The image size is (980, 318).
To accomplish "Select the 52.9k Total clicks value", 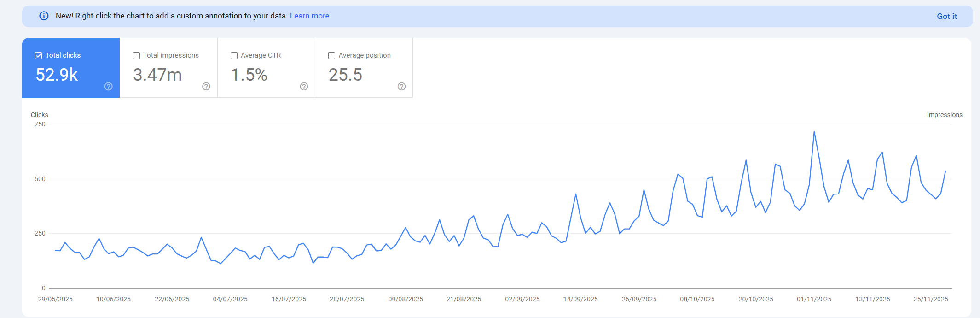I will click(x=57, y=75).
